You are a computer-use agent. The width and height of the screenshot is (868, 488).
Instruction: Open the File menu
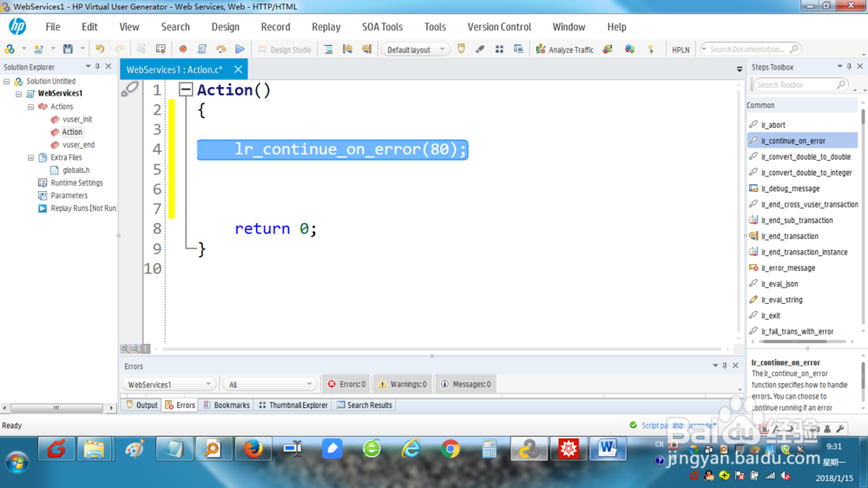[x=53, y=27]
